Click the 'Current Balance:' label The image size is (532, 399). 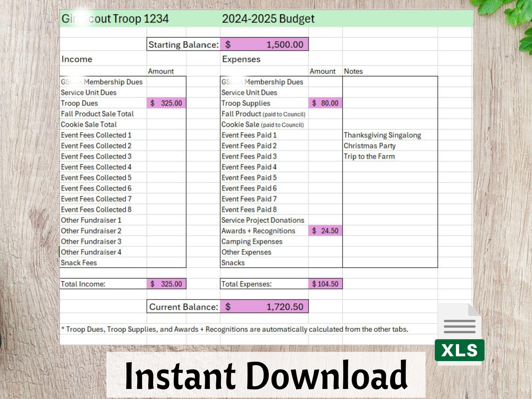pos(184,307)
